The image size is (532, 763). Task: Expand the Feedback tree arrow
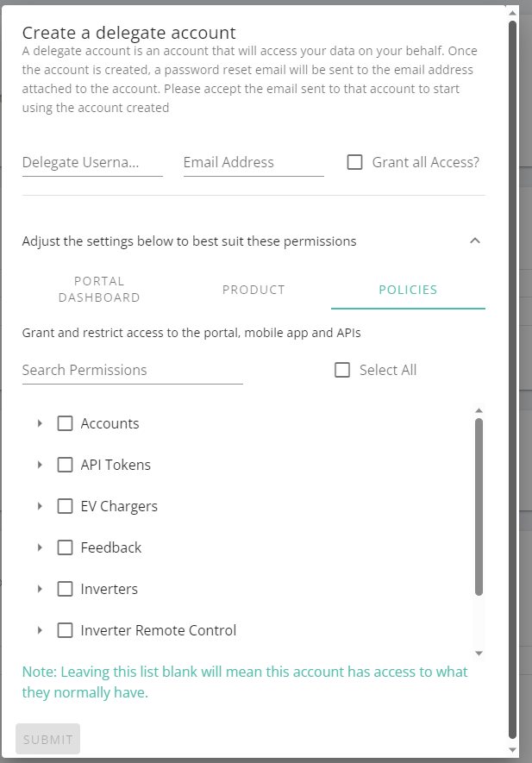(40, 547)
